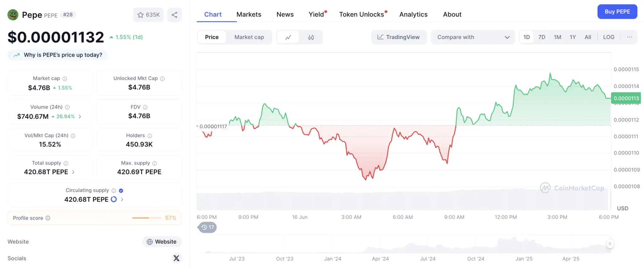Click the share icon next to watchlist
Image resolution: width=644 pixels, height=268 pixels.
175,15
